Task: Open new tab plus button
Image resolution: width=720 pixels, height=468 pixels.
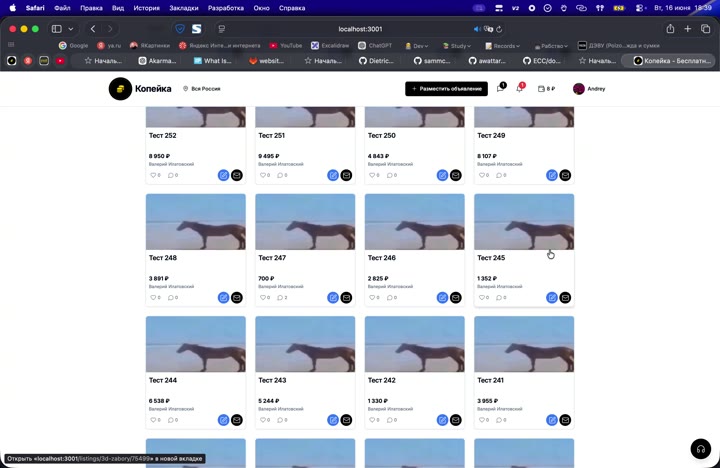Action: point(687,29)
